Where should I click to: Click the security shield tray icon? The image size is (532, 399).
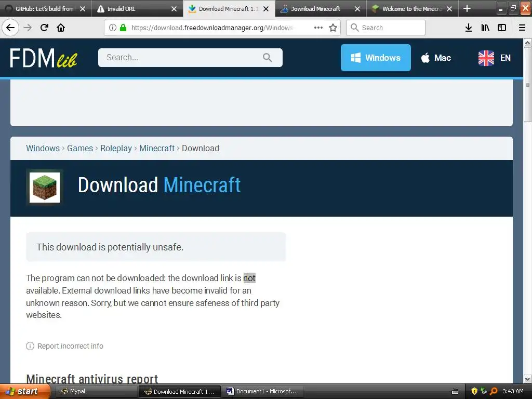click(474, 391)
